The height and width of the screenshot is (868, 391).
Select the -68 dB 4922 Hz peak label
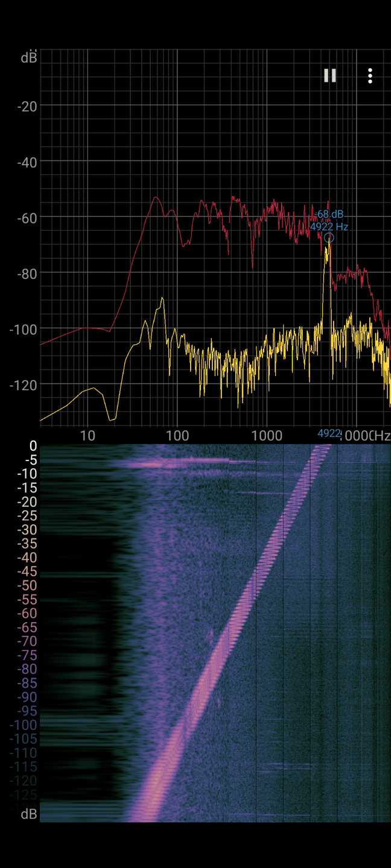pos(329,221)
